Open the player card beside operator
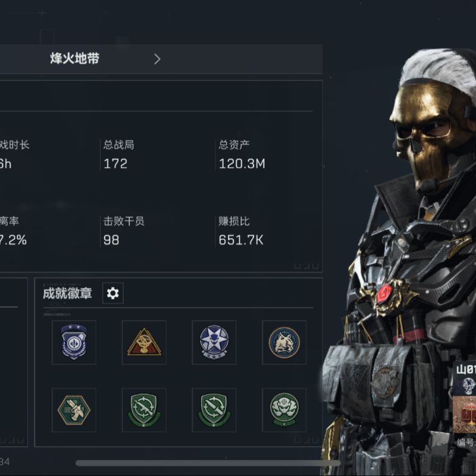 (x=465, y=404)
